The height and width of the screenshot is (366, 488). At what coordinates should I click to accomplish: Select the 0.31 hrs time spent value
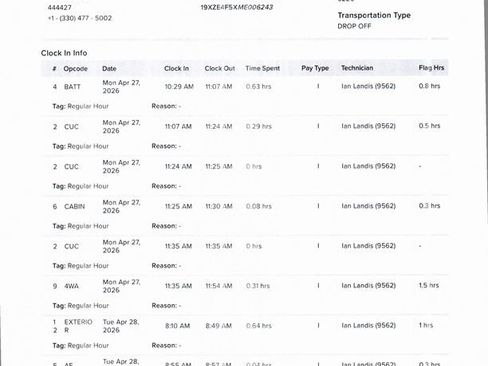click(258, 286)
